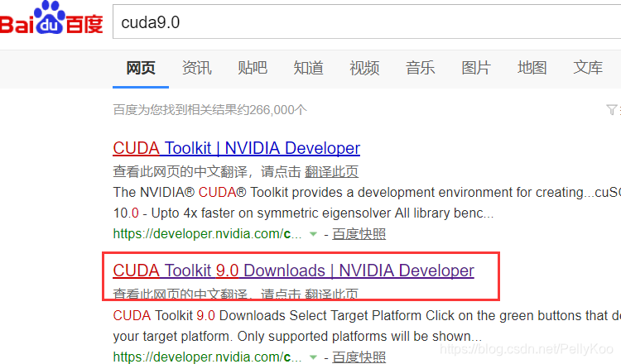Select the 网页 tab
The image size is (621, 364).
[x=141, y=68]
